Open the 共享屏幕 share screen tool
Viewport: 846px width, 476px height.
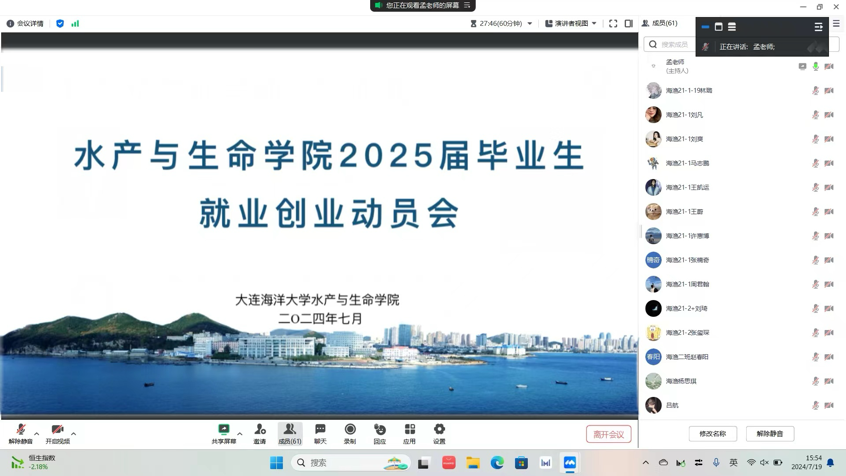[224, 433]
